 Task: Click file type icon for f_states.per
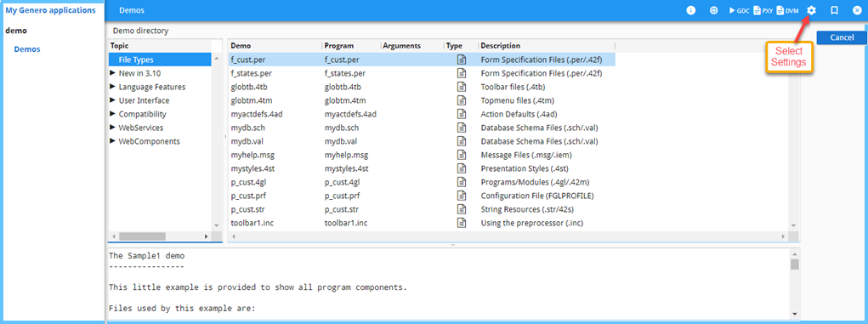pyautogui.click(x=461, y=73)
